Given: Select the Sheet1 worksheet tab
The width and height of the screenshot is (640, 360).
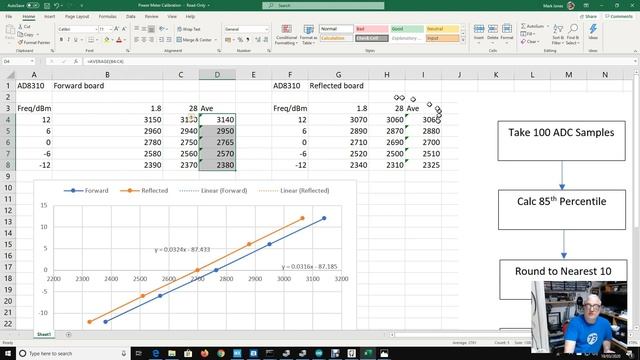Looking at the screenshot, I should pos(44,334).
